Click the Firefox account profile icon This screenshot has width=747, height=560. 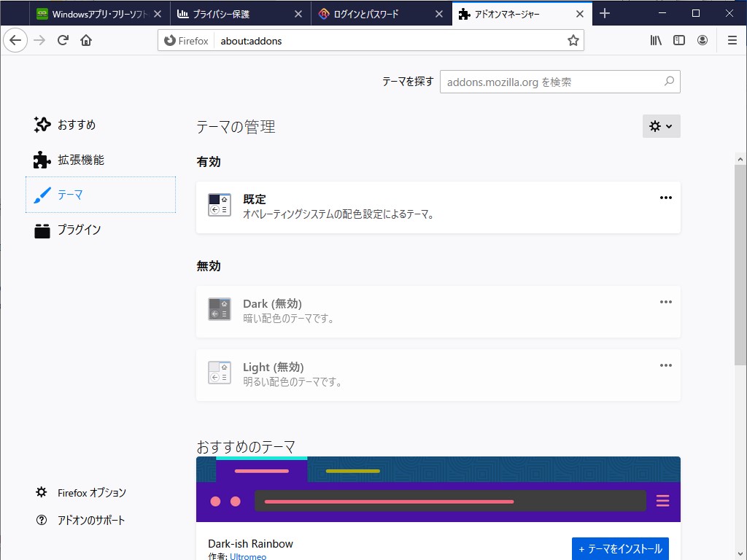(x=702, y=40)
